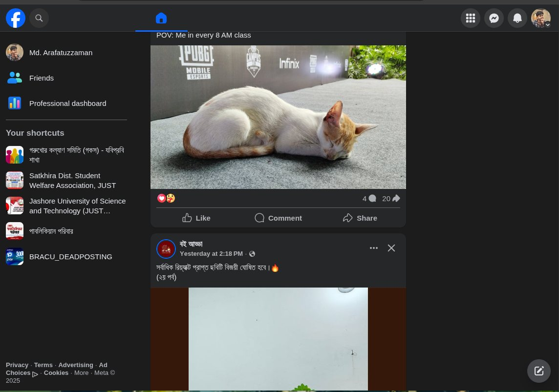Image resolution: width=559 pixels, height=392 pixels.
Task: Open the new message compose button
Action: tap(539, 371)
